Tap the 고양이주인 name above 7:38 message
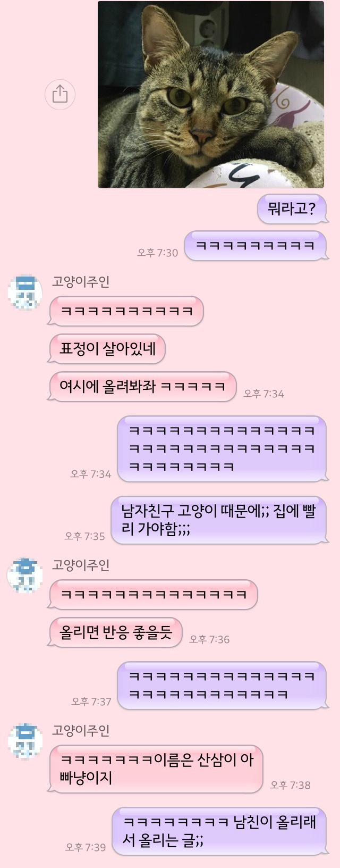Viewport: 340px width, 868px height. pos(81,730)
